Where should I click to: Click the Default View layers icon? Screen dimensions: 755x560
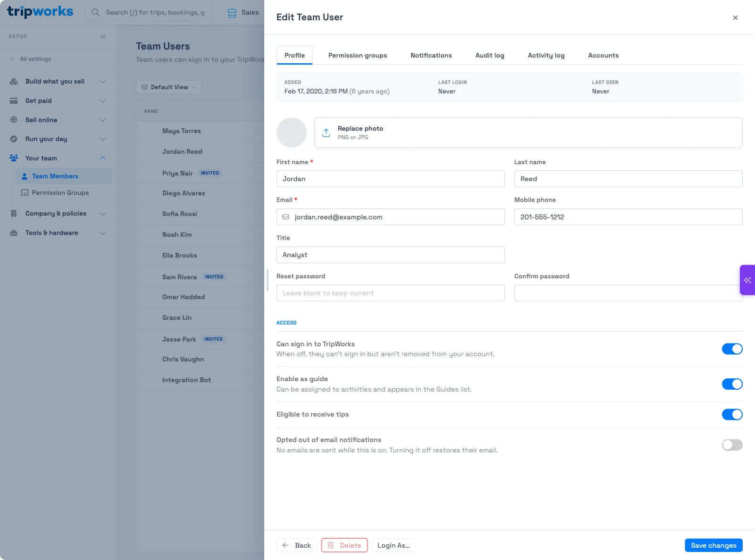click(144, 87)
